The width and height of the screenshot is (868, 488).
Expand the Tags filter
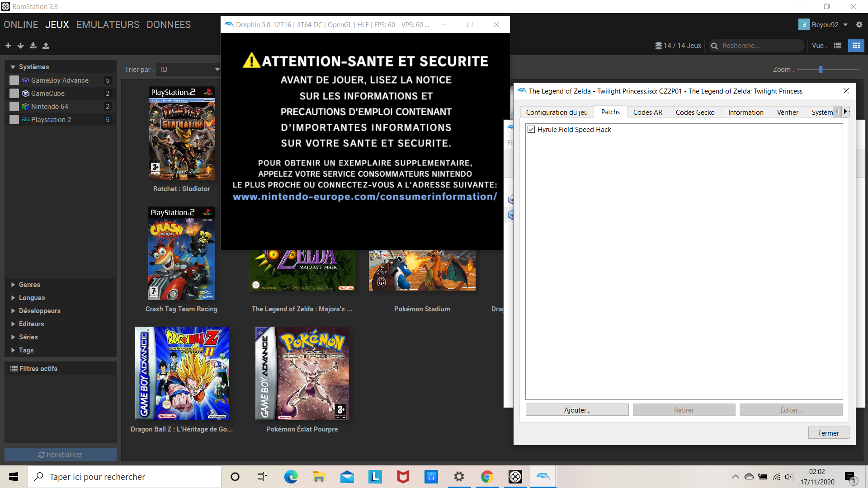coord(13,350)
